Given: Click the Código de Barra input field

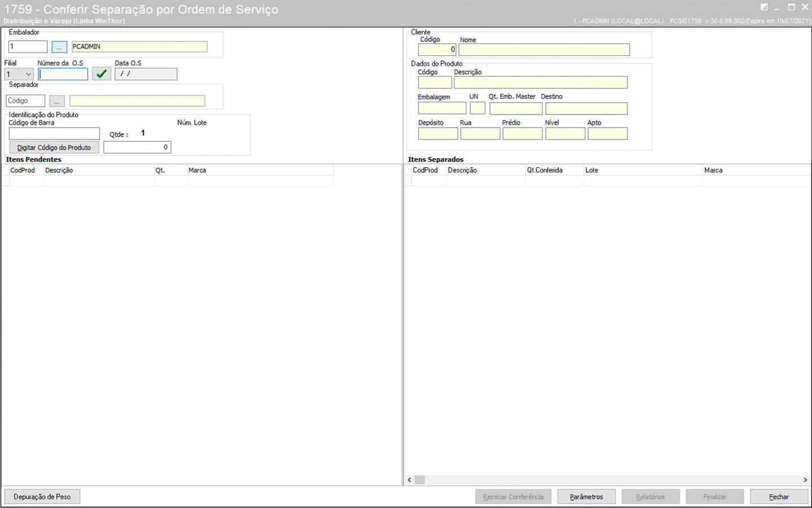Looking at the screenshot, I should pos(54,134).
